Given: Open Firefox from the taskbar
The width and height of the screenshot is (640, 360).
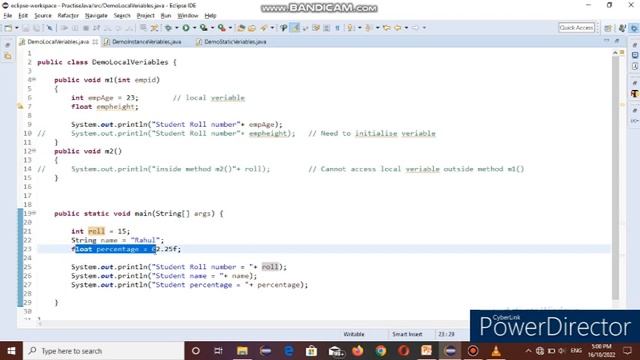Looking at the screenshot, I should pos(358,351).
